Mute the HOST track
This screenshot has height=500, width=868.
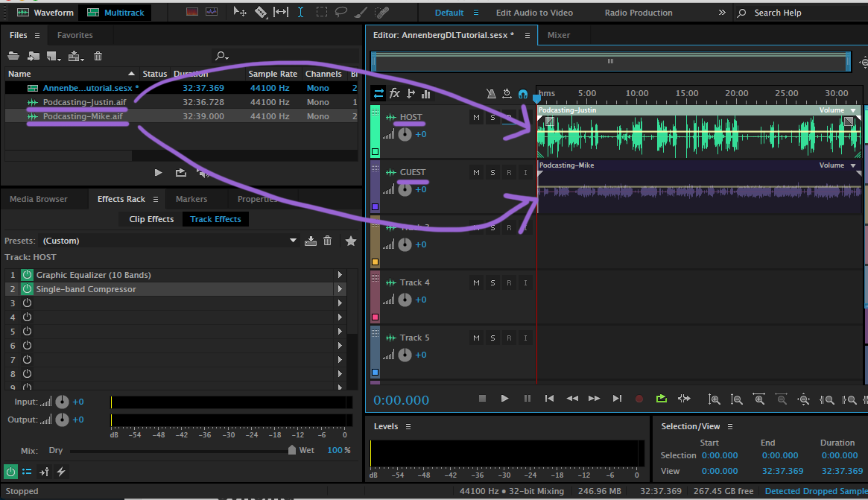click(476, 118)
